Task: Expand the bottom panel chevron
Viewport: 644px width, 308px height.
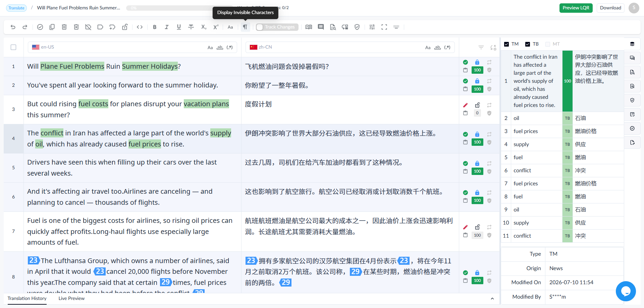Action: click(x=492, y=299)
